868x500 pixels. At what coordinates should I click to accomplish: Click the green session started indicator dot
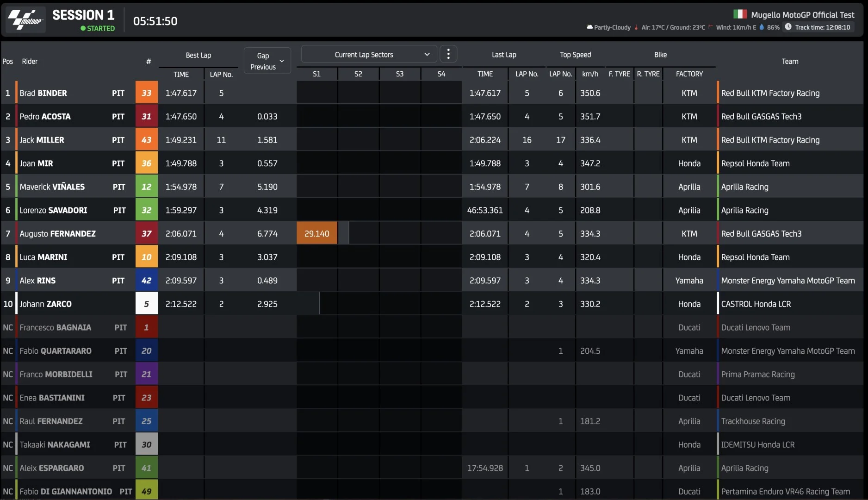point(83,28)
